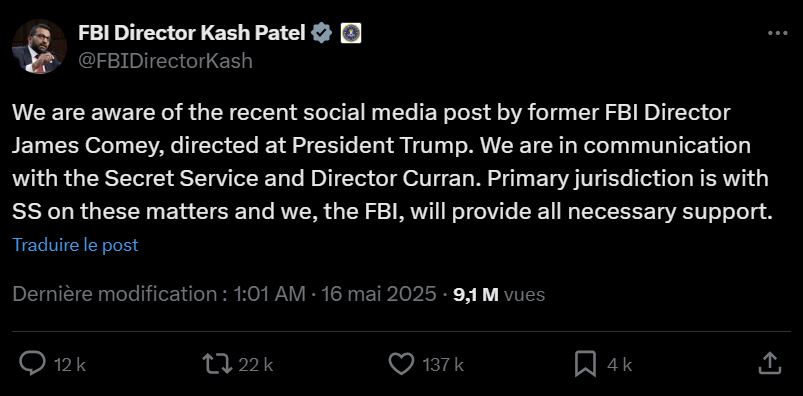Click the 16 mai 2025 date
This screenshot has width=803, height=396.
click(x=378, y=295)
